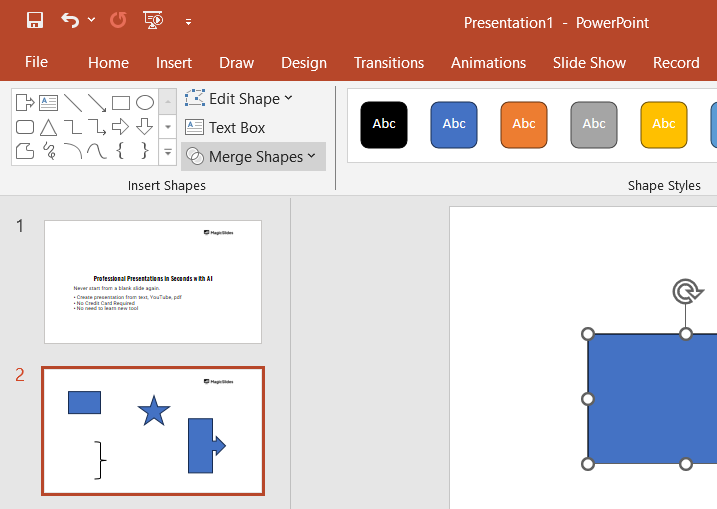This screenshot has width=717, height=509.
Task: Apply the orange Abc shape style
Action: coord(524,124)
